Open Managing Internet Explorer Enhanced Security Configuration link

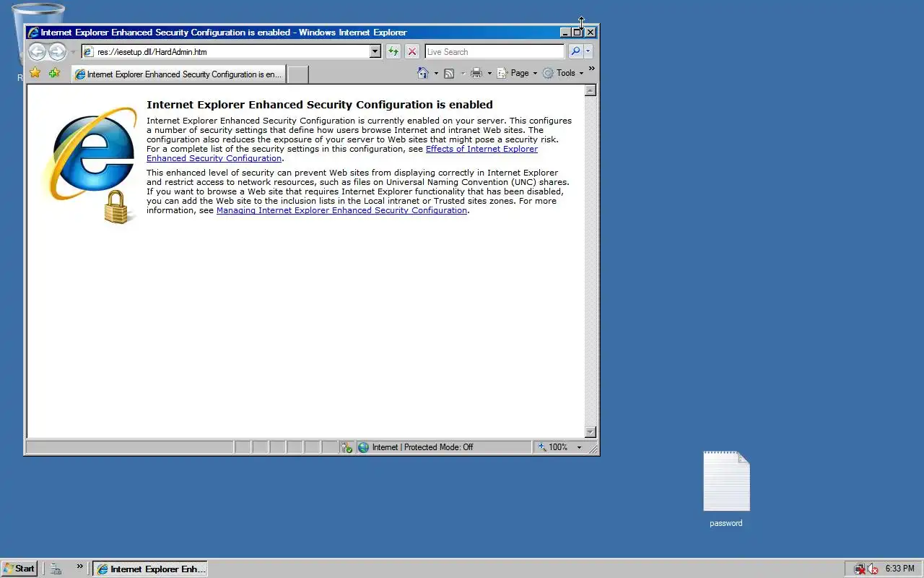click(341, 210)
